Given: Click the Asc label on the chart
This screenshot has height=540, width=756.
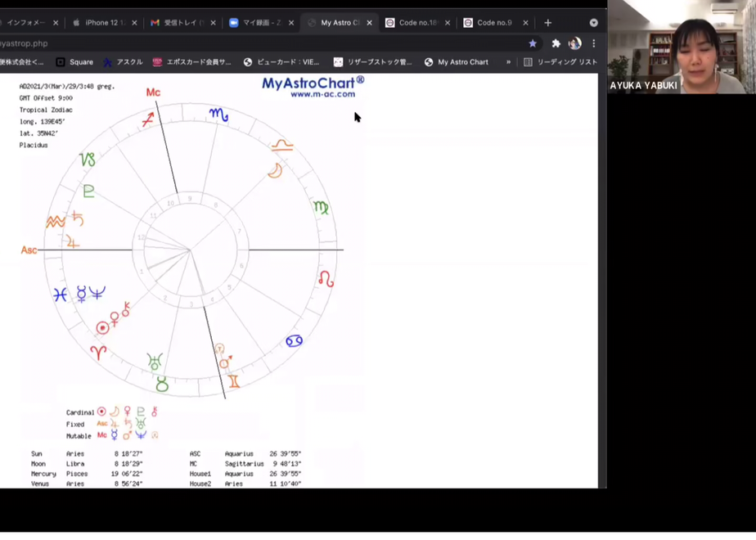Looking at the screenshot, I should [x=29, y=250].
